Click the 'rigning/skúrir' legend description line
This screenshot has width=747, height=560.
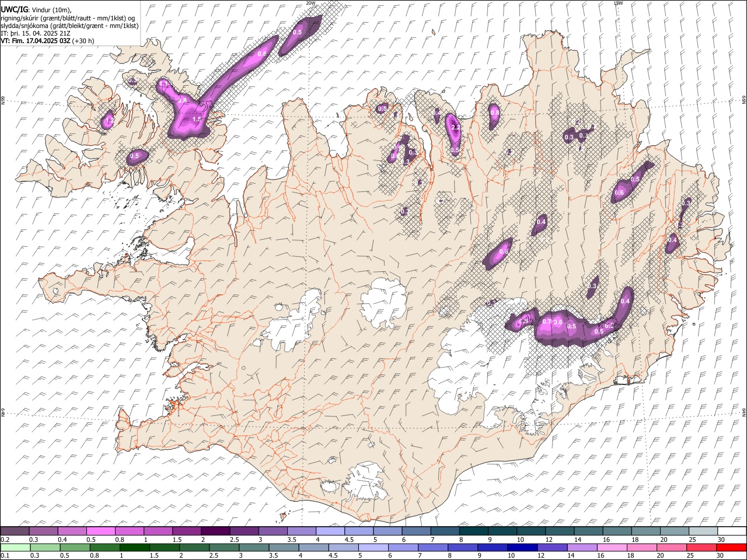pyautogui.click(x=67, y=18)
